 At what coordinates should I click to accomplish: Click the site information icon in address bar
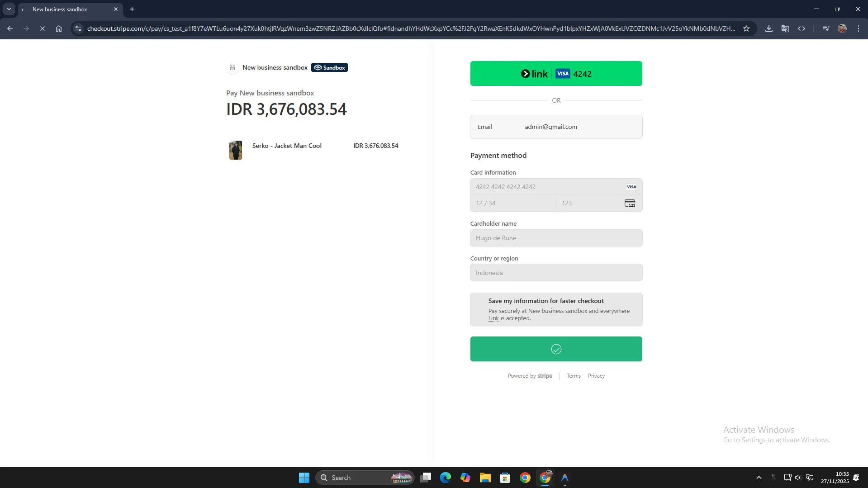[x=78, y=28]
